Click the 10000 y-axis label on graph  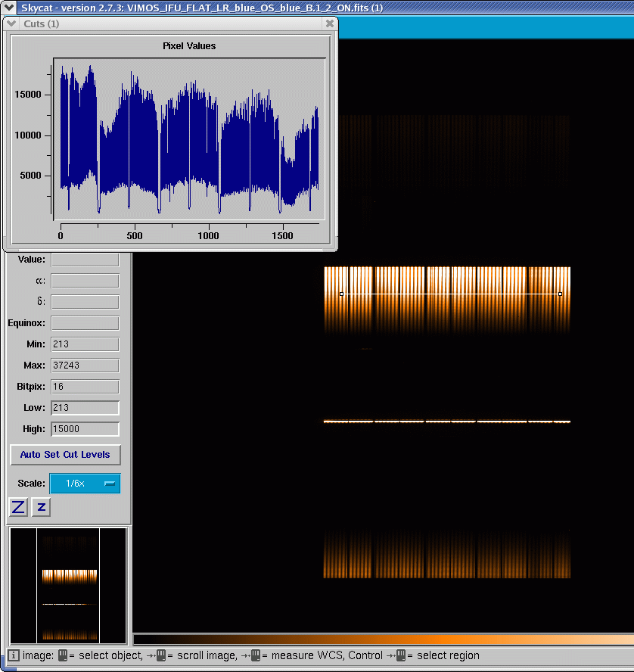[x=28, y=135]
